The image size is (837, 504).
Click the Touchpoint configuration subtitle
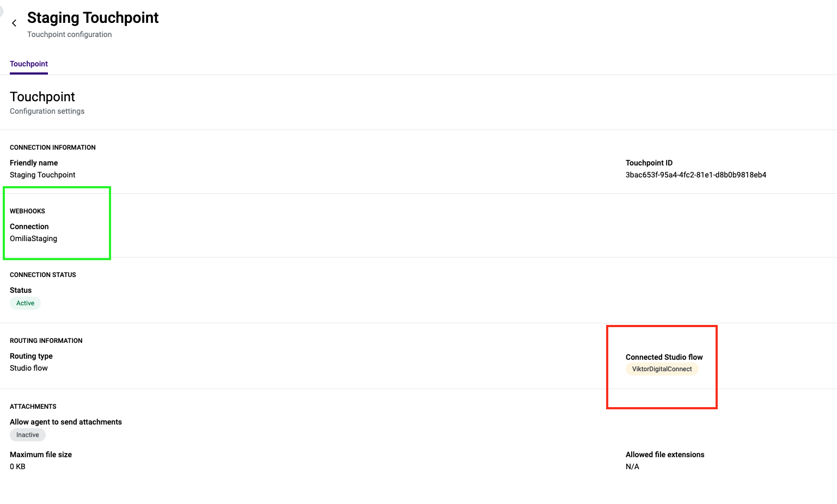coord(69,34)
